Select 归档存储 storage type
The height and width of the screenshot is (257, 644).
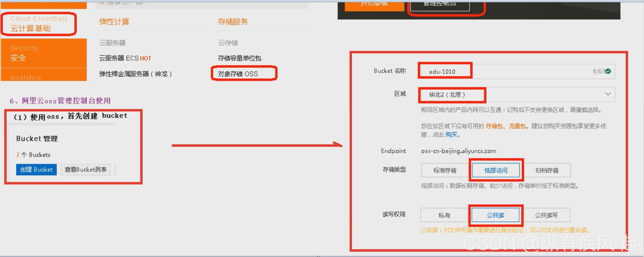click(547, 170)
